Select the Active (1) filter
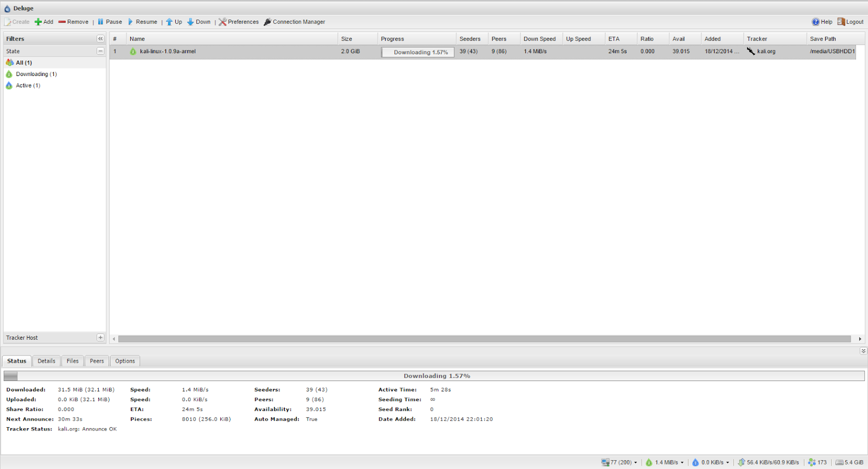 [54, 85]
